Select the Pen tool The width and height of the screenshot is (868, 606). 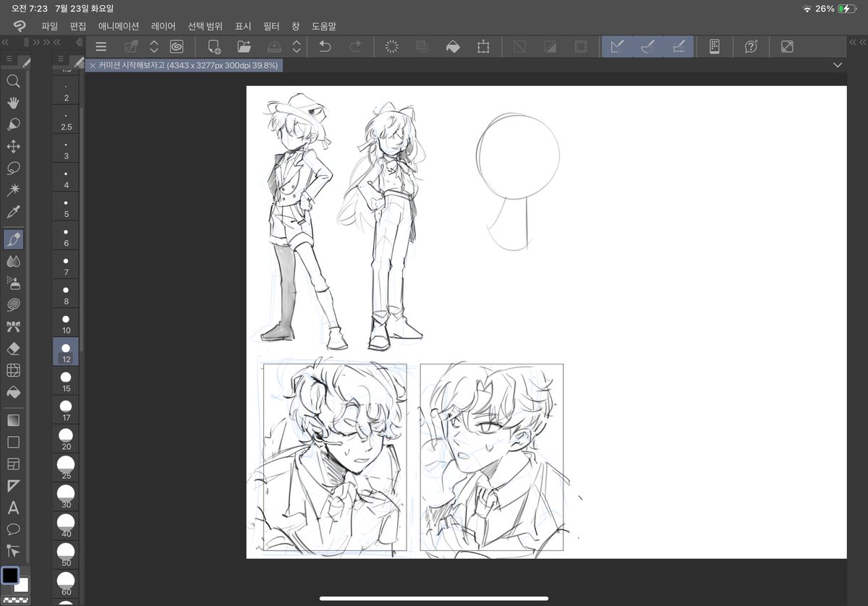point(13,239)
